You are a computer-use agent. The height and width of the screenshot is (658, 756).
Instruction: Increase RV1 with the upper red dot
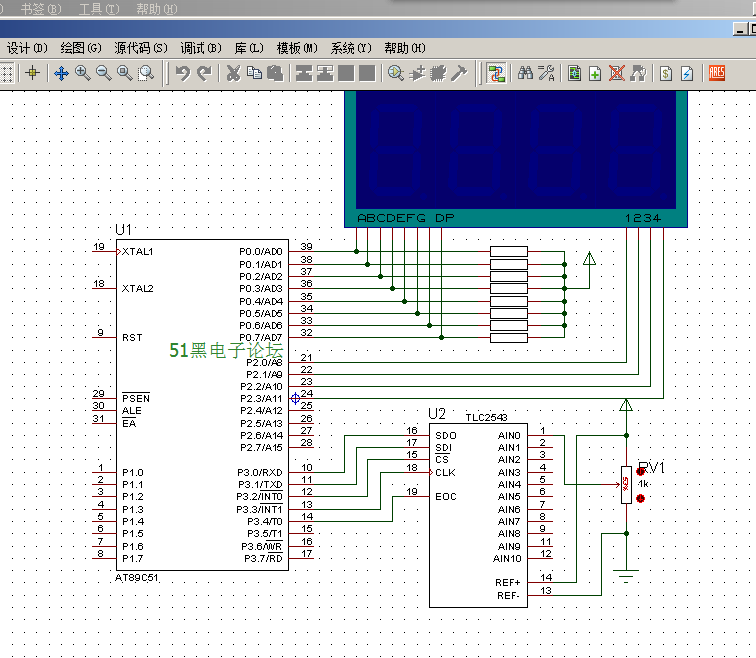(x=641, y=471)
